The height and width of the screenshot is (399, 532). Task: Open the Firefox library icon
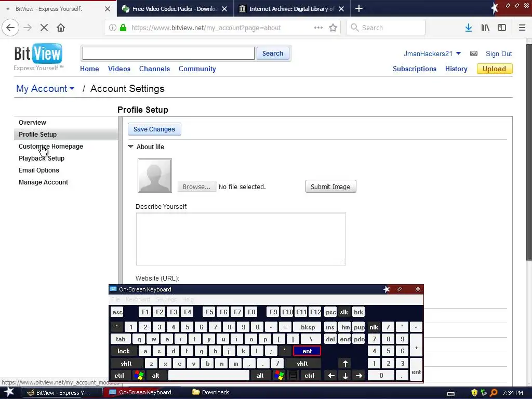485,28
